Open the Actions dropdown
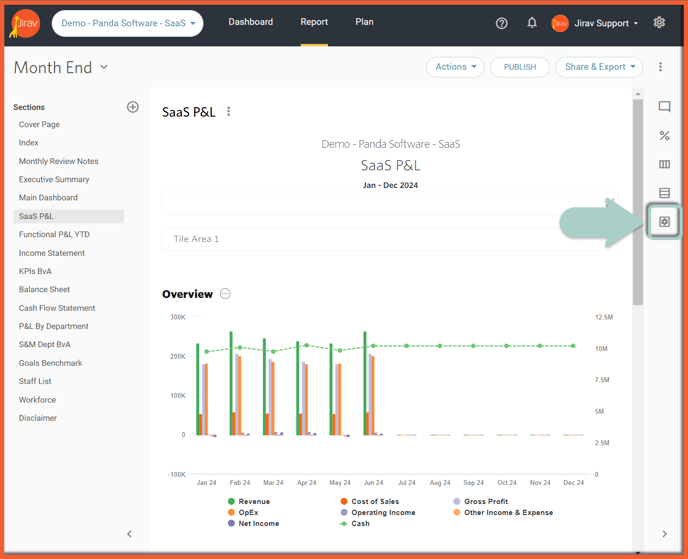 click(455, 67)
